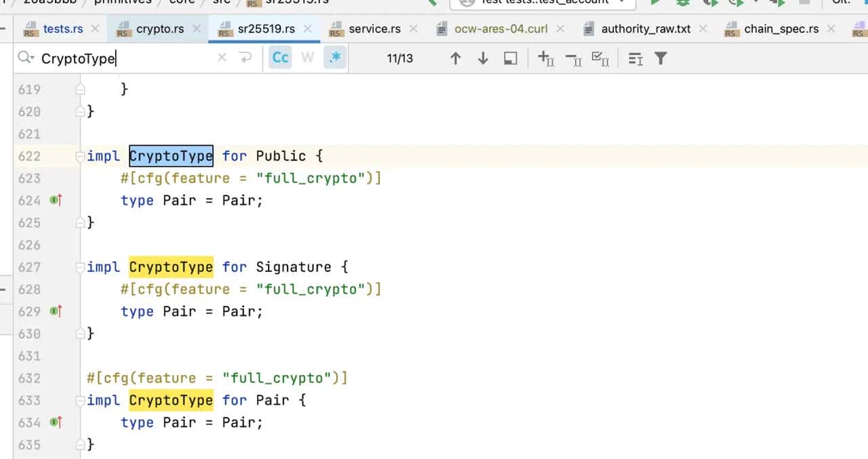The height and width of the screenshot is (459, 868).
Task: Add selection for next occurrence
Action: pos(546,58)
